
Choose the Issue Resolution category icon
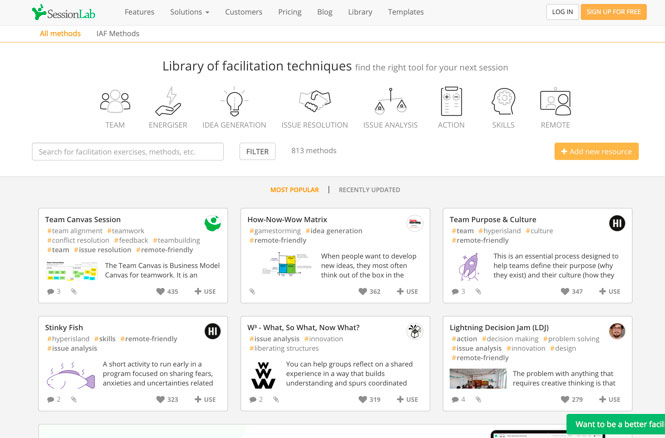(314, 102)
